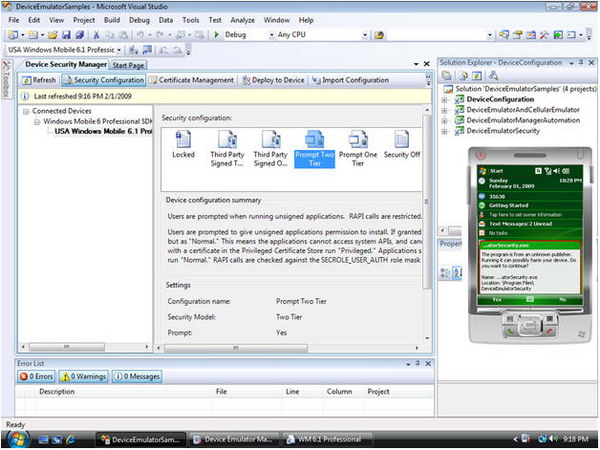Expand the DeviceEmulatorAndCellularEmulator project node

445,110
